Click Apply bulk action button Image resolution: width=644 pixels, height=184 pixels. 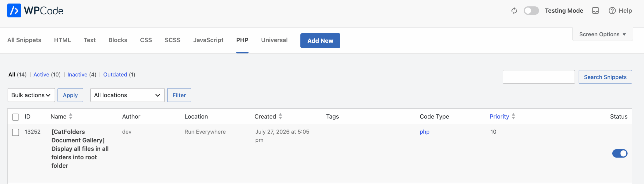70,95
